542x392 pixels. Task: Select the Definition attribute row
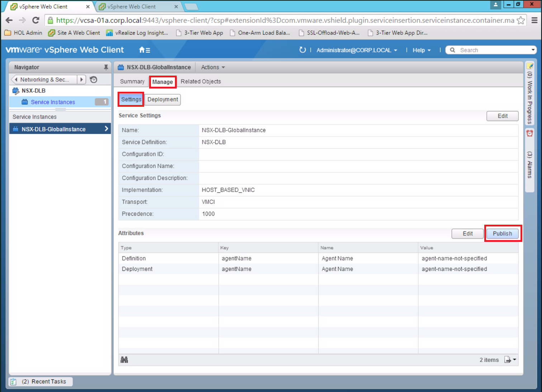[318, 258]
